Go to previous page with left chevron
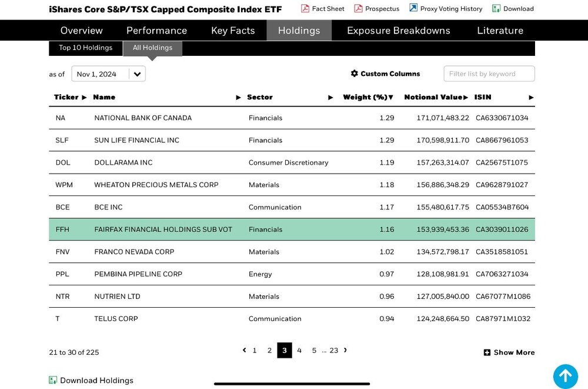Screen dimensions: 588x389 point(245,350)
